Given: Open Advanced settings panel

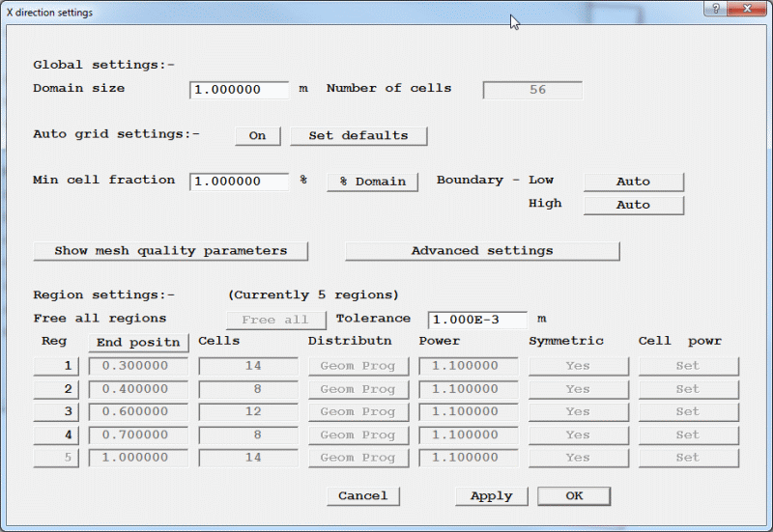Looking at the screenshot, I should pyautogui.click(x=482, y=251).
